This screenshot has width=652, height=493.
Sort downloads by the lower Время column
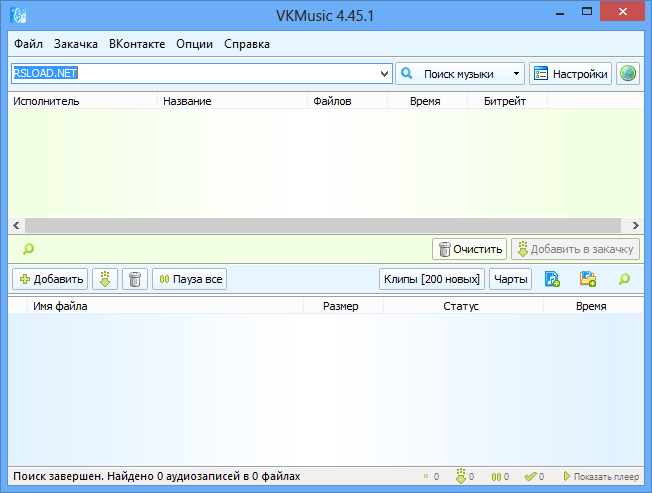[593, 306]
